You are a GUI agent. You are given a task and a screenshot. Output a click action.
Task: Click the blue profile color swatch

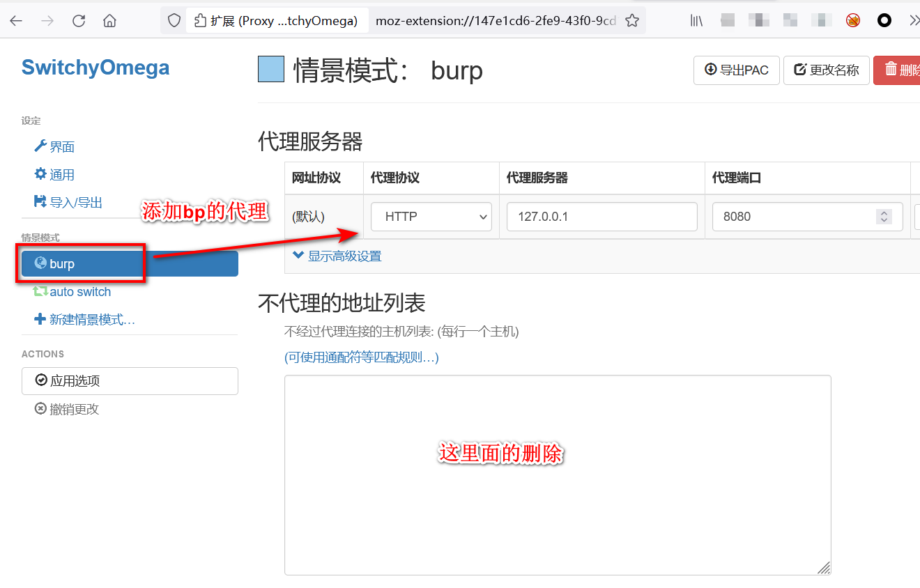271,69
